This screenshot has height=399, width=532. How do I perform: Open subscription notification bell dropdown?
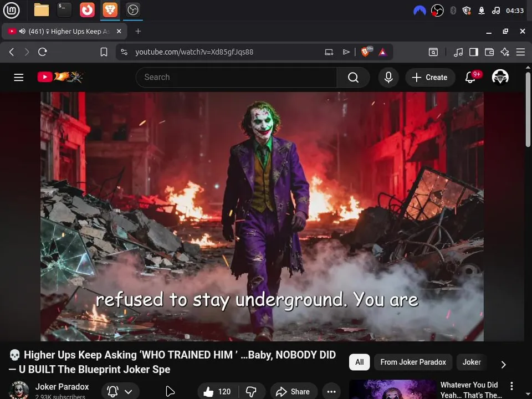[120, 391]
